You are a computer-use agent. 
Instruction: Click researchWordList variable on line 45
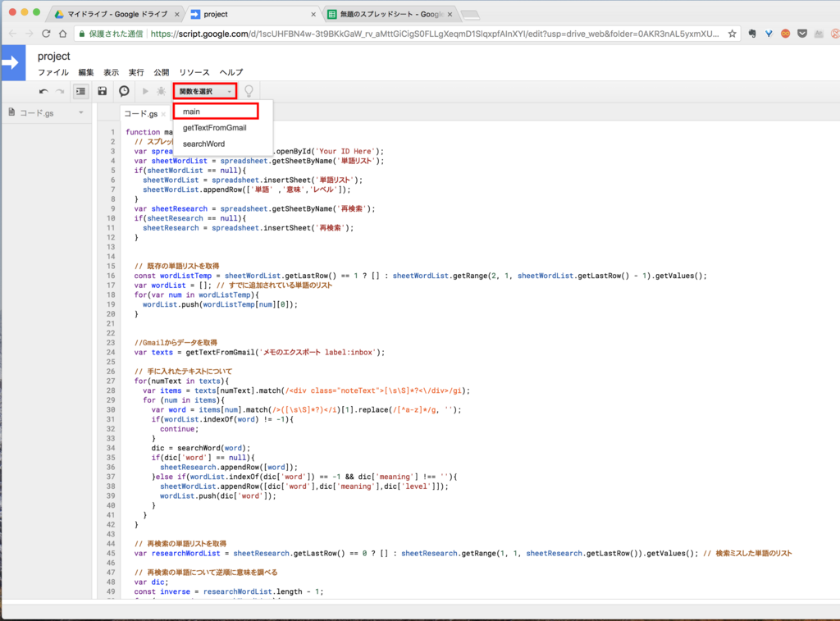[x=185, y=554]
